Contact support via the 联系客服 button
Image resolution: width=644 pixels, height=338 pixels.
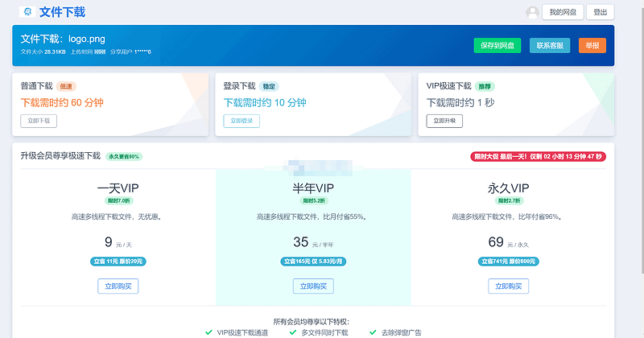click(550, 46)
